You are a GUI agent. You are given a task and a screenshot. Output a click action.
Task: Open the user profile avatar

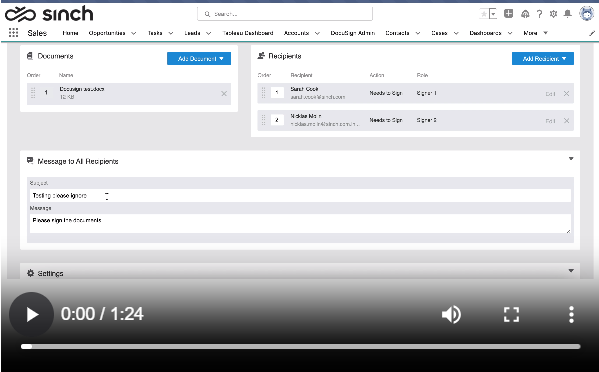586,14
